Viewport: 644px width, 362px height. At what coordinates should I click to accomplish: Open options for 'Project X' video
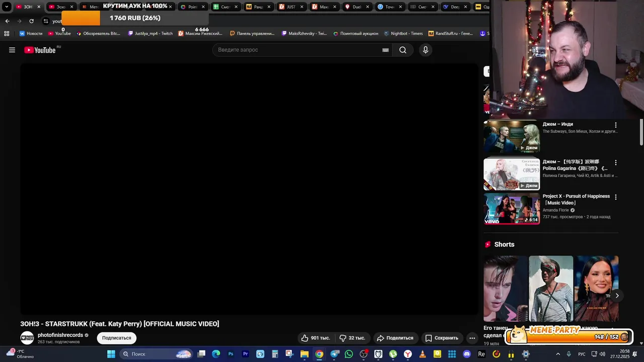click(615, 197)
